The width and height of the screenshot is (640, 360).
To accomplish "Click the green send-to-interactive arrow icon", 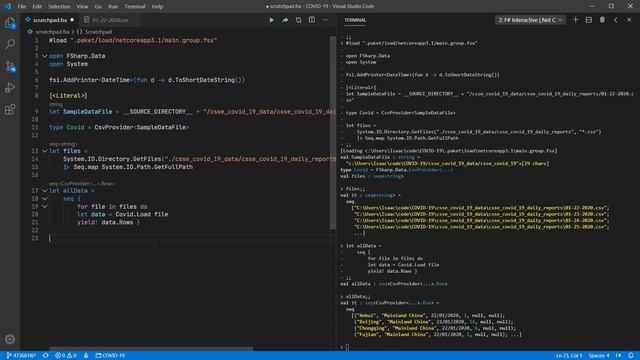I will click(x=285, y=20).
